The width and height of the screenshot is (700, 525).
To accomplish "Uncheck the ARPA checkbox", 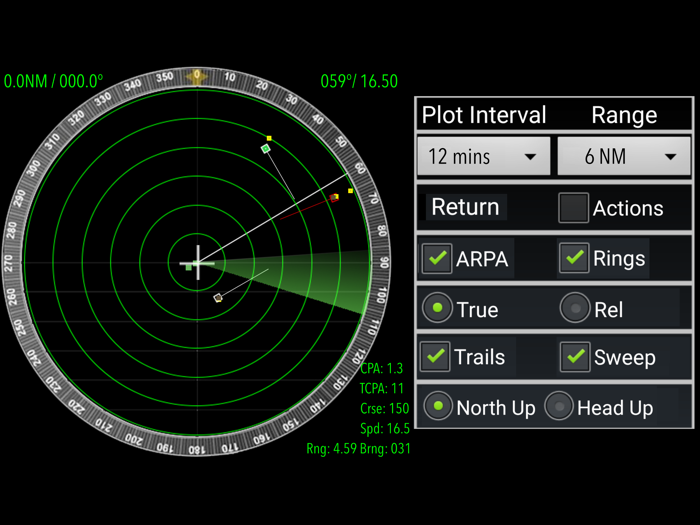I will coord(437,258).
